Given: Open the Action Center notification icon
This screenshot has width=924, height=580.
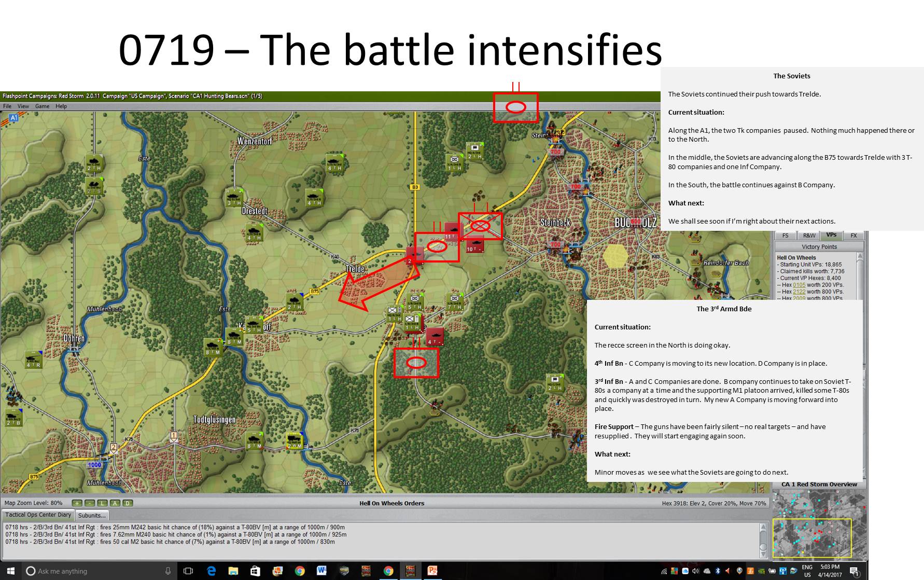Looking at the screenshot, I should coord(854,571).
